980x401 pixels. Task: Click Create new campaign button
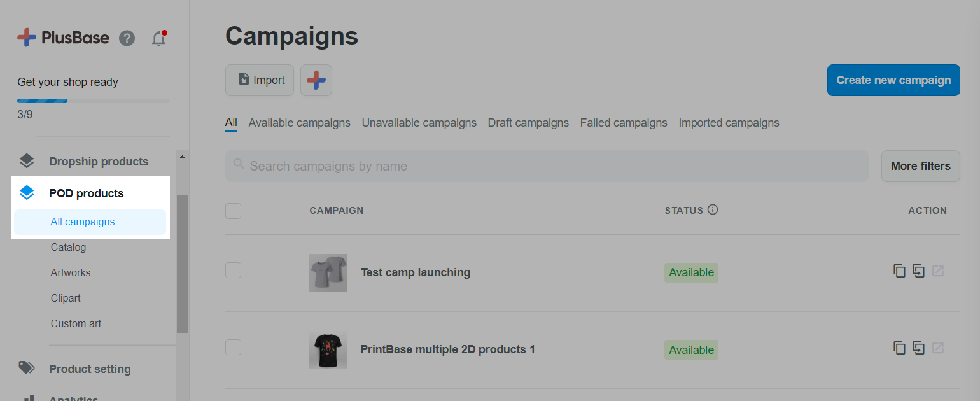(893, 80)
